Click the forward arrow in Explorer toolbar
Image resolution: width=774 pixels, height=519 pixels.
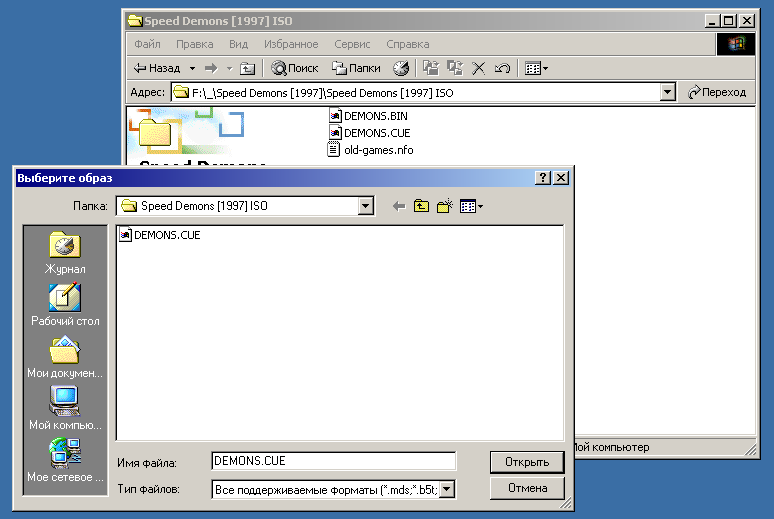[211, 68]
